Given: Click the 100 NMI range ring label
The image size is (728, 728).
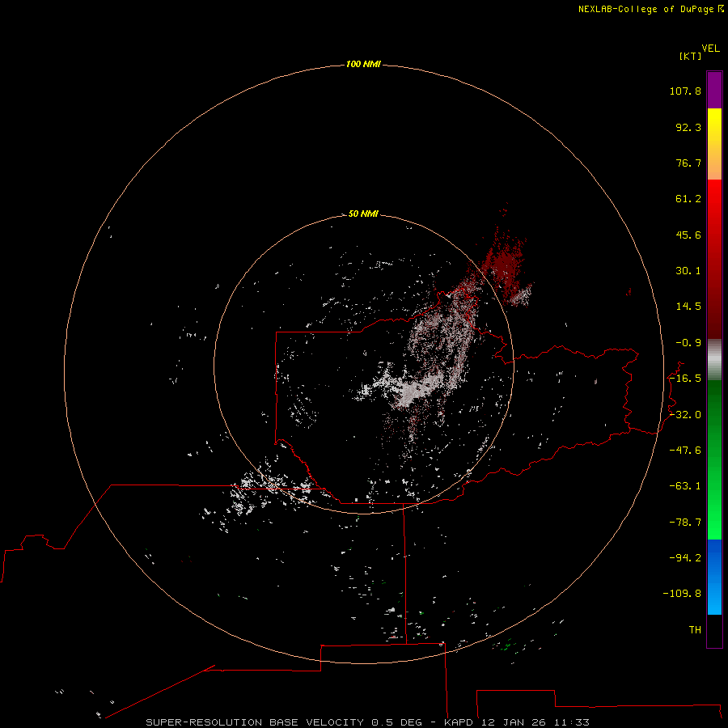Looking at the screenshot, I should [363, 64].
